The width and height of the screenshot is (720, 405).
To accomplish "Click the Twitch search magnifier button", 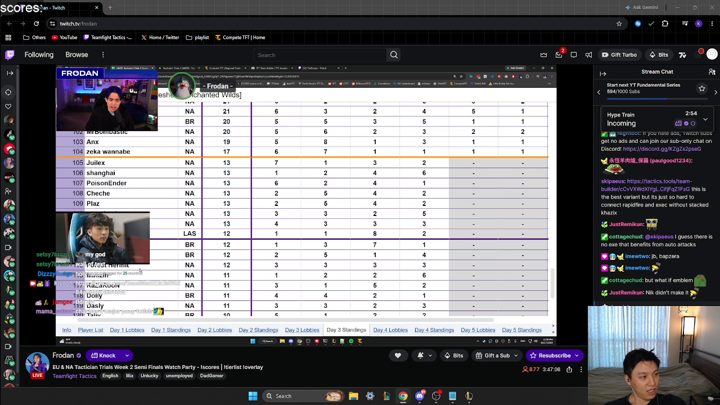I will pyautogui.click(x=394, y=55).
